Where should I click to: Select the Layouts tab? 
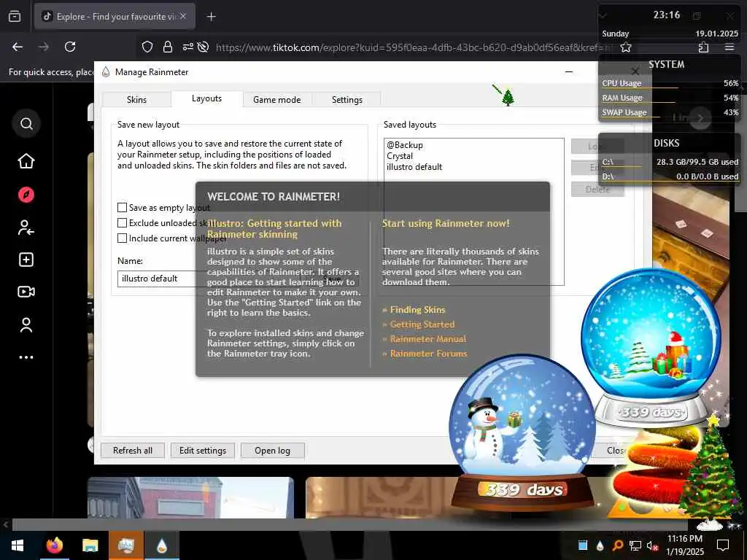pyautogui.click(x=206, y=98)
